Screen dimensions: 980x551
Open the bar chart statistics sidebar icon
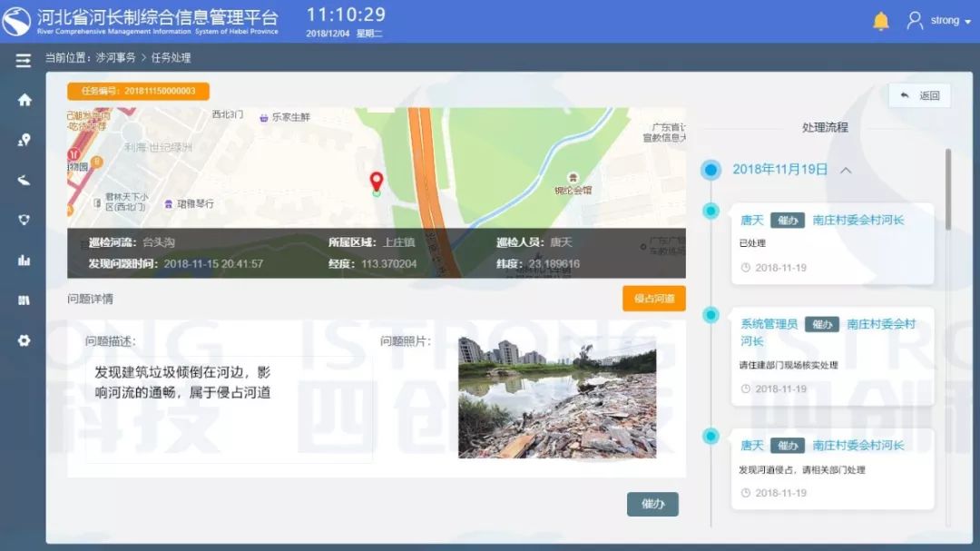24,261
